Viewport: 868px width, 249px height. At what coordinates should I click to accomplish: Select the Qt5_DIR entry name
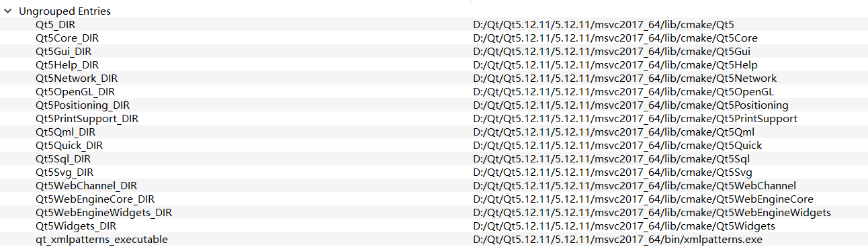(55, 25)
